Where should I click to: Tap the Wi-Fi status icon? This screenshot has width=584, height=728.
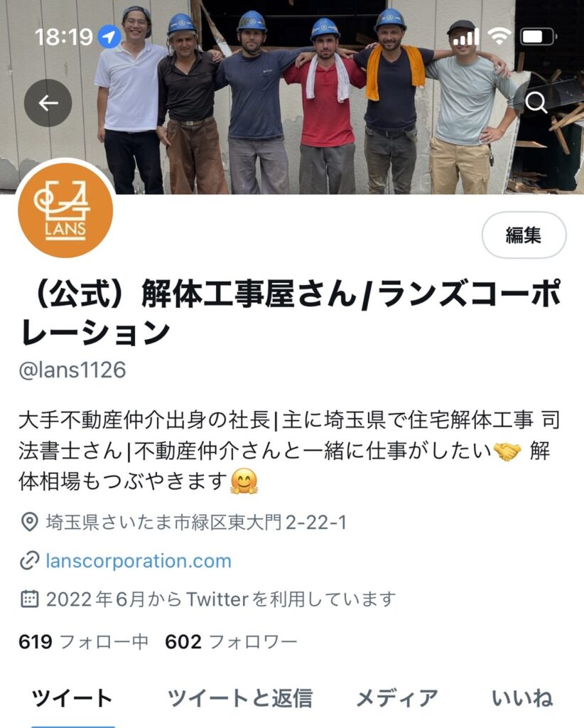coord(499,36)
